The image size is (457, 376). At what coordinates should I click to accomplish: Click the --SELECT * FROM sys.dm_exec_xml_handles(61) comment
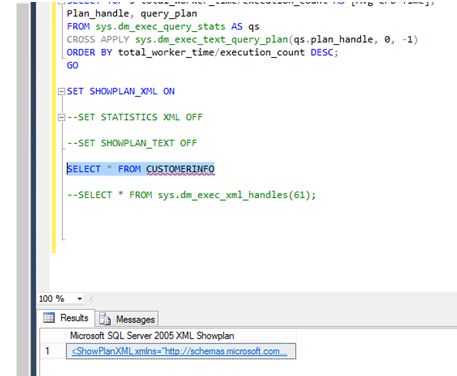click(x=191, y=195)
